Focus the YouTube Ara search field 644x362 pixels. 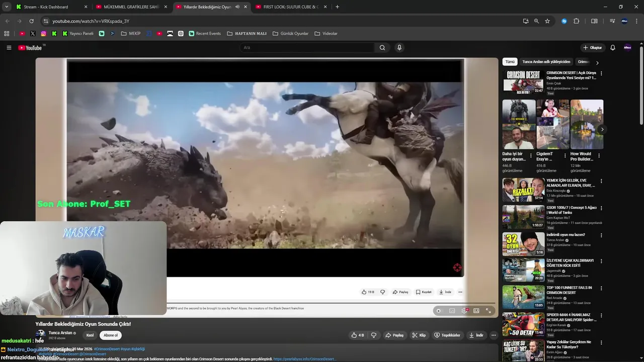click(x=307, y=48)
